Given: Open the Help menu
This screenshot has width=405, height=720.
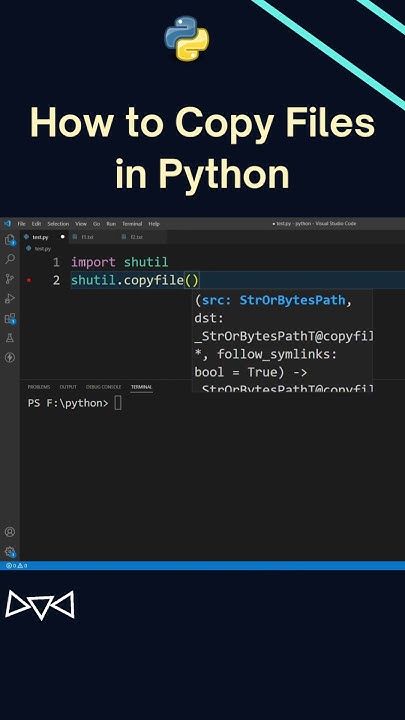Looking at the screenshot, I should tap(154, 224).
